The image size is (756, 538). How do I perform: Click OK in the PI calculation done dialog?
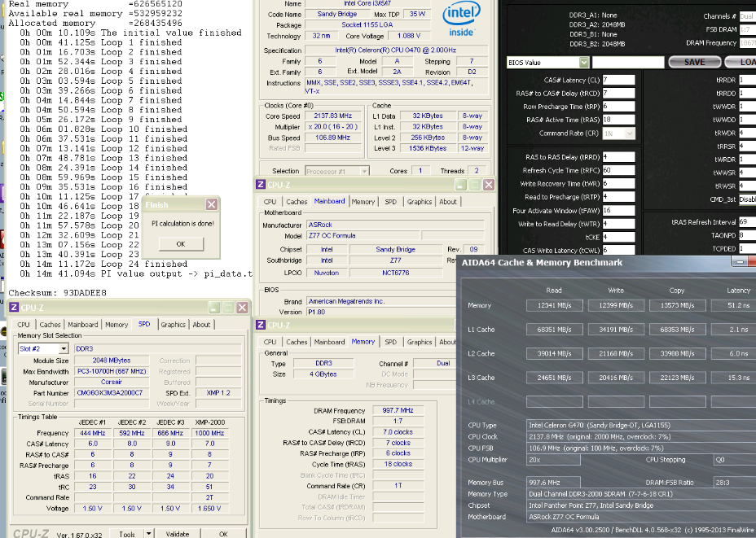(x=181, y=244)
